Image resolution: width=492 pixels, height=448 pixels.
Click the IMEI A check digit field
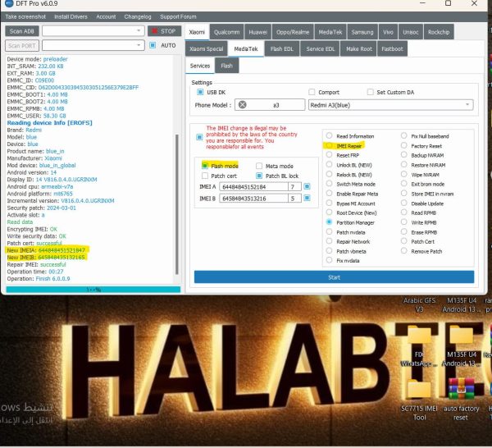tap(294, 186)
